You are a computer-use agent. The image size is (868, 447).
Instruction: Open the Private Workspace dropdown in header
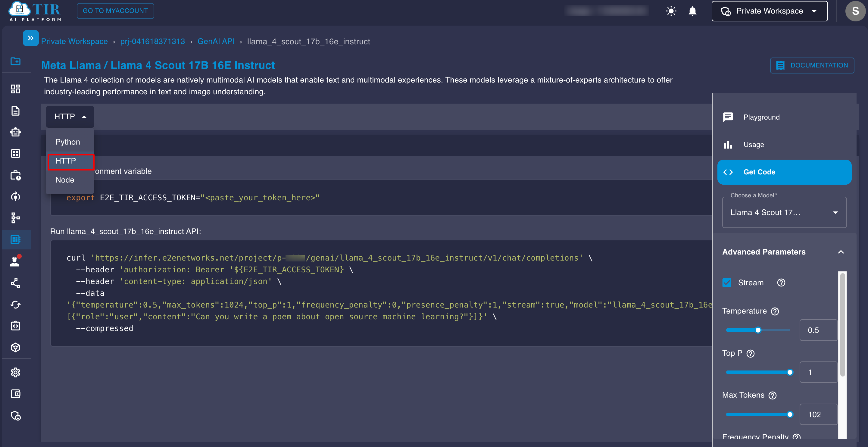tap(769, 11)
